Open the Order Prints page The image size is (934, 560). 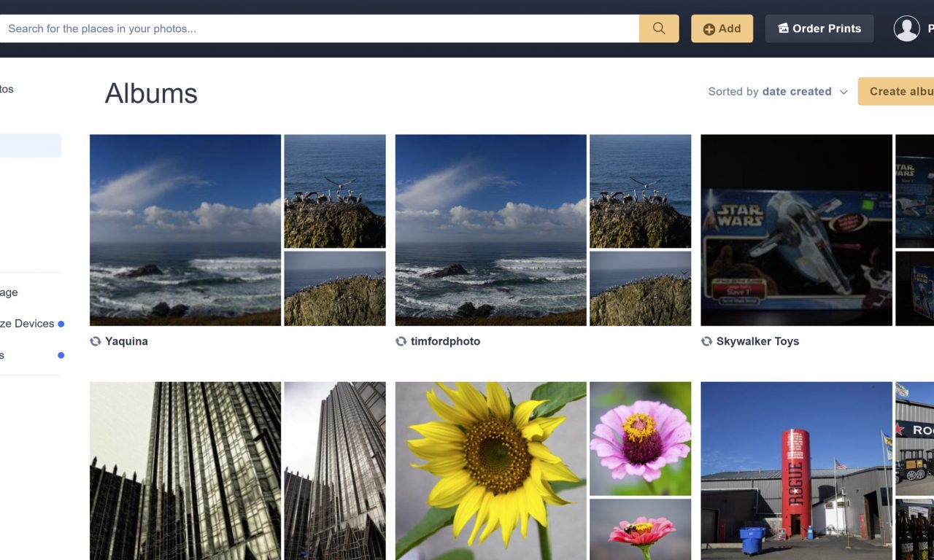[819, 28]
